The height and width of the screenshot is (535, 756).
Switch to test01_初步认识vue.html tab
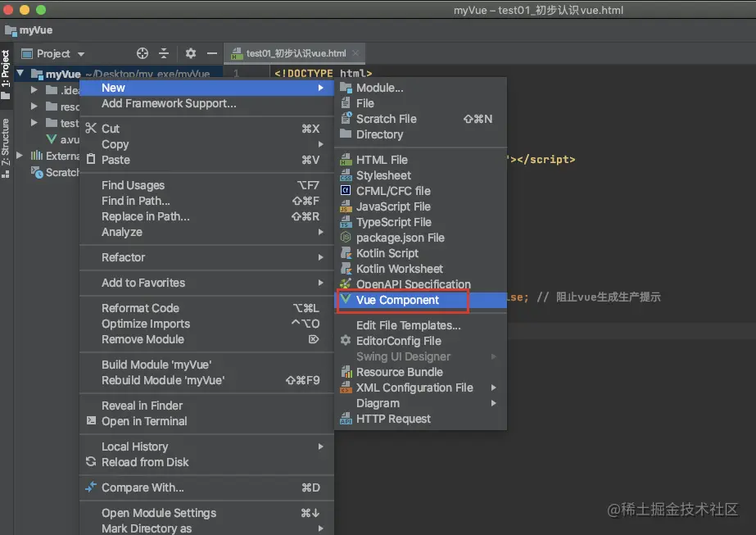pyautogui.click(x=296, y=53)
